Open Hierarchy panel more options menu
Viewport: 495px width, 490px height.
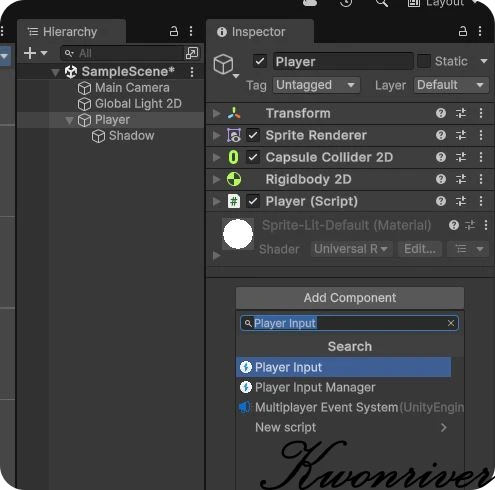click(x=191, y=31)
